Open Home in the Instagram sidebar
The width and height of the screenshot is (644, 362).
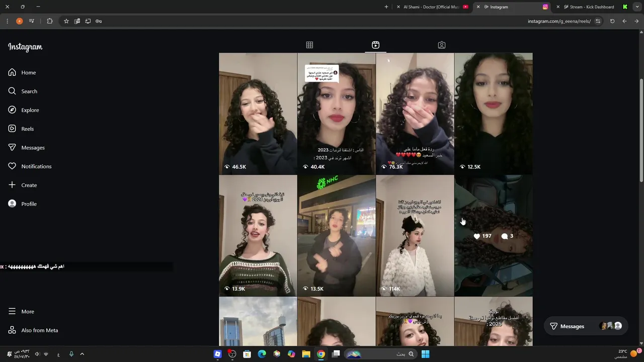[22, 72]
